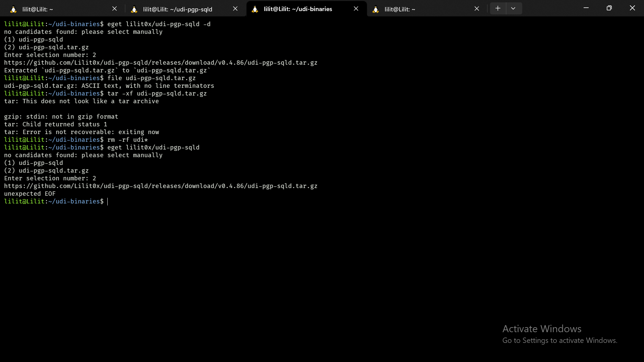Viewport: 644px width, 362px height.
Task: Place cursor at the shell prompt
Action: pos(107,201)
